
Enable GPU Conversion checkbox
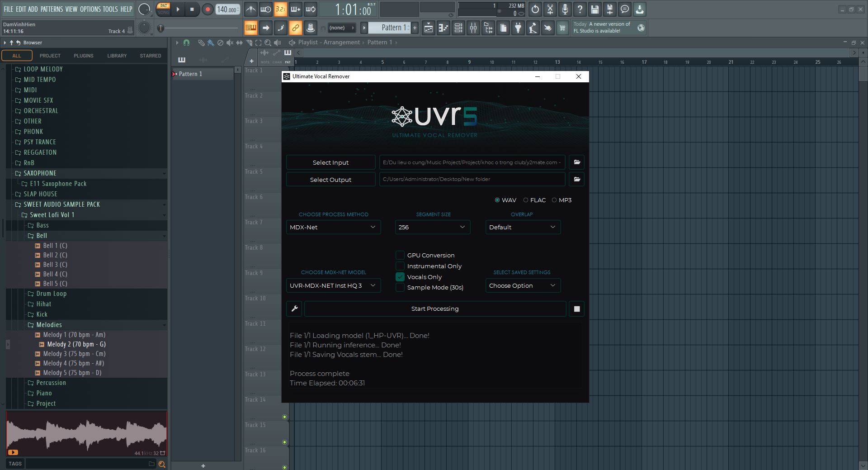click(400, 255)
